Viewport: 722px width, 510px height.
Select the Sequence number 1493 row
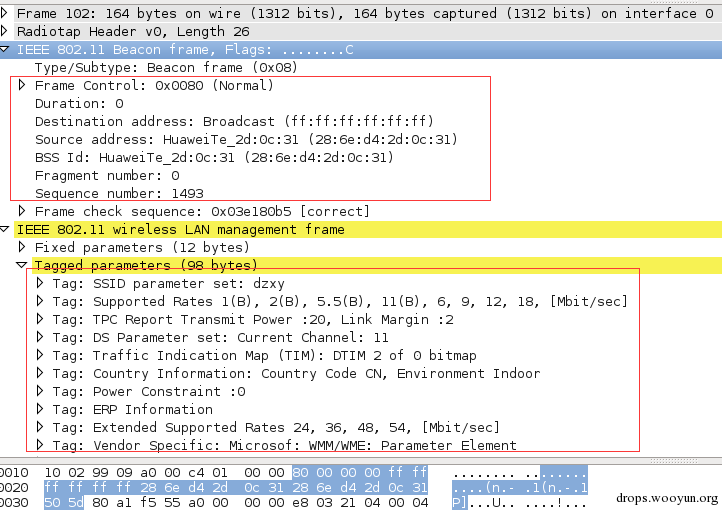coord(119,193)
